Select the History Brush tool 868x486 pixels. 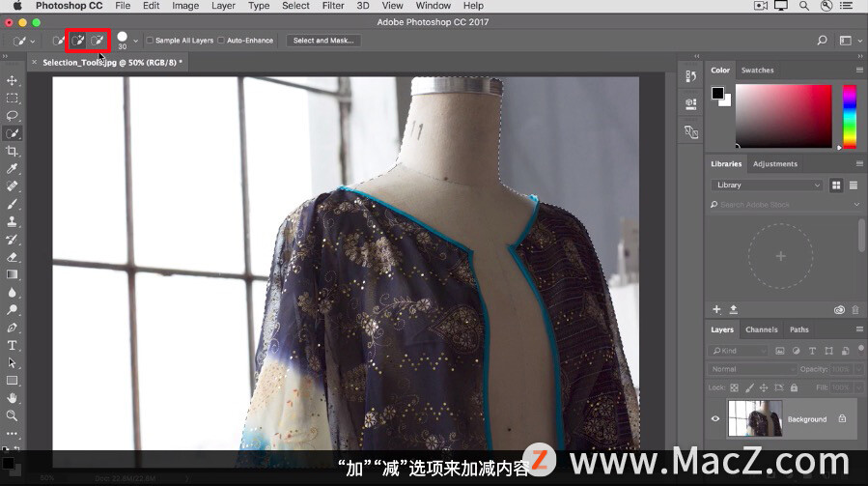pos(12,240)
